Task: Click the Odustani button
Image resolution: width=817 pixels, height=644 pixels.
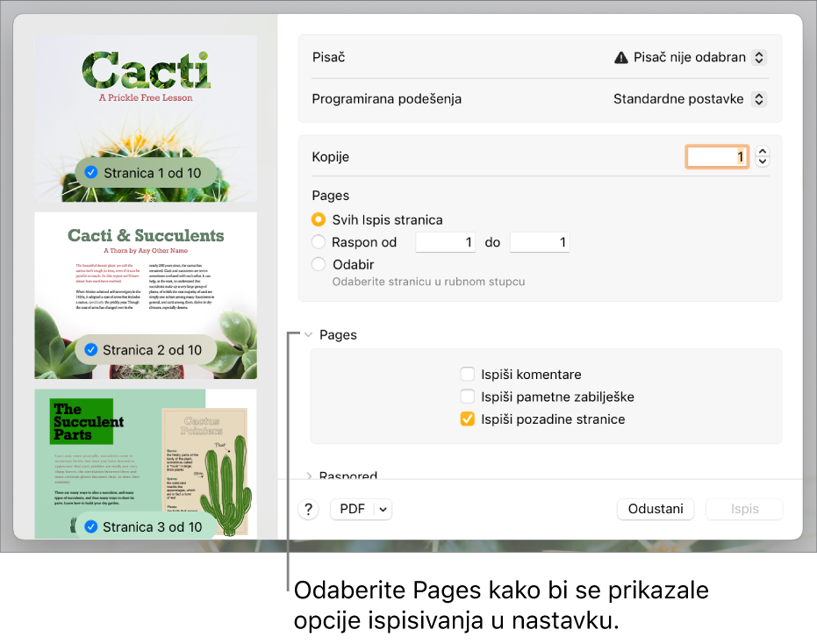Action: click(x=656, y=509)
